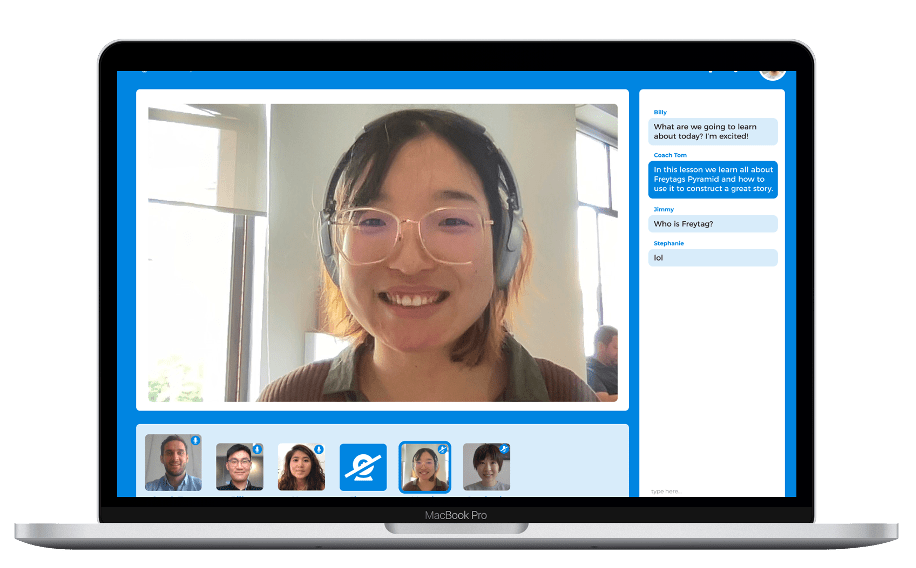Select the third participant thumbnail, woman with long hair
Viewport: 916px width, 568px height.
(x=301, y=466)
